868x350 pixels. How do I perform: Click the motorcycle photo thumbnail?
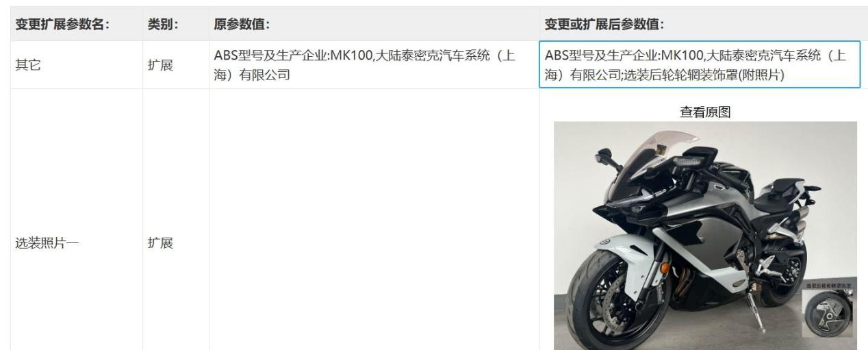pyautogui.click(x=705, y=236)
